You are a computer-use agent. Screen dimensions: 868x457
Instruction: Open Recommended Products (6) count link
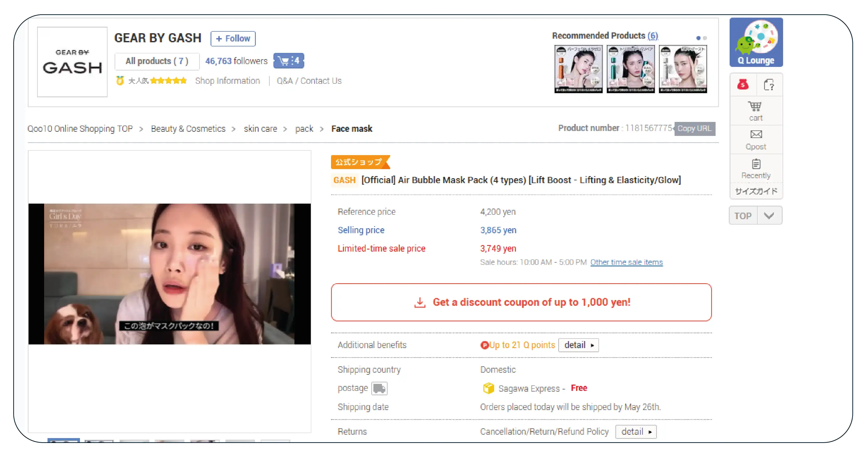pyautogui.click(x=653, y=36)
